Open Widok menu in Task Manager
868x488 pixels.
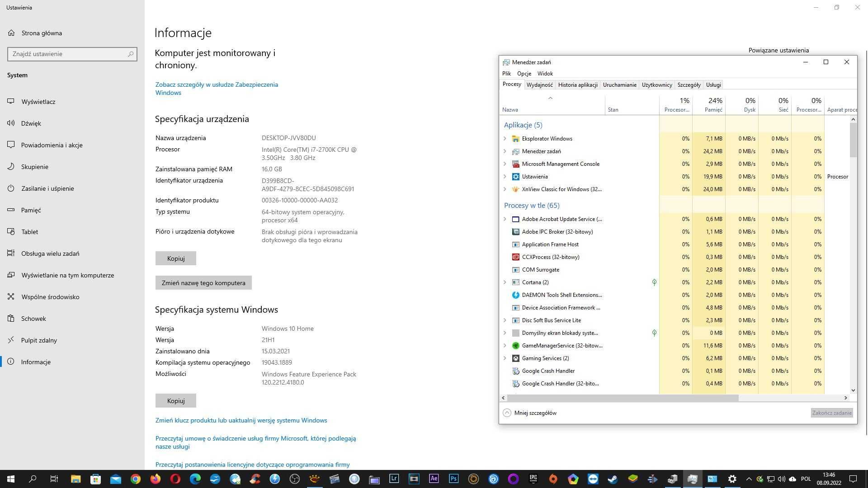545,74
